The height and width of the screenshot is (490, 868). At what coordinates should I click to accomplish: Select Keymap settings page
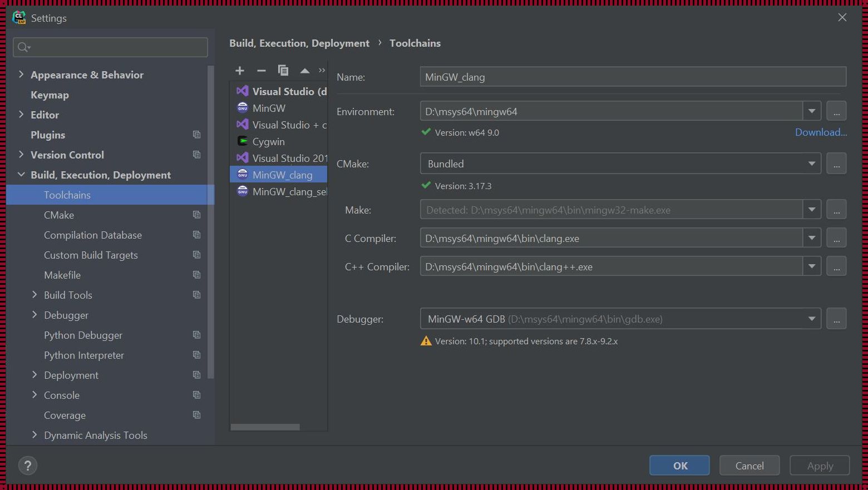[x=50, y=95]
